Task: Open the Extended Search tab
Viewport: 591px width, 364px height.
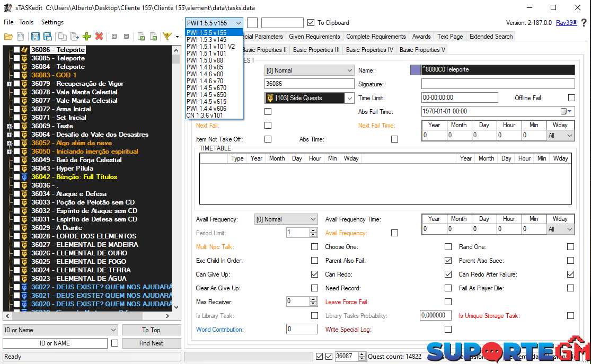Action: [491, 37]
